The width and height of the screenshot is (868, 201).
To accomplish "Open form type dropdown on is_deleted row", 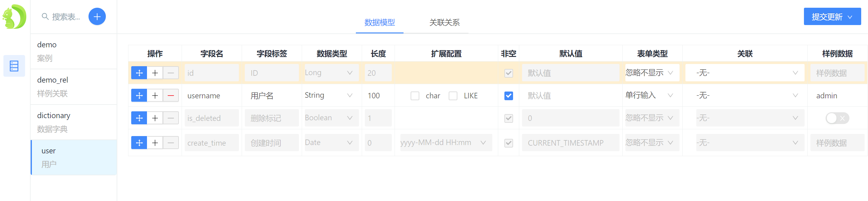I will click(652, 118).
